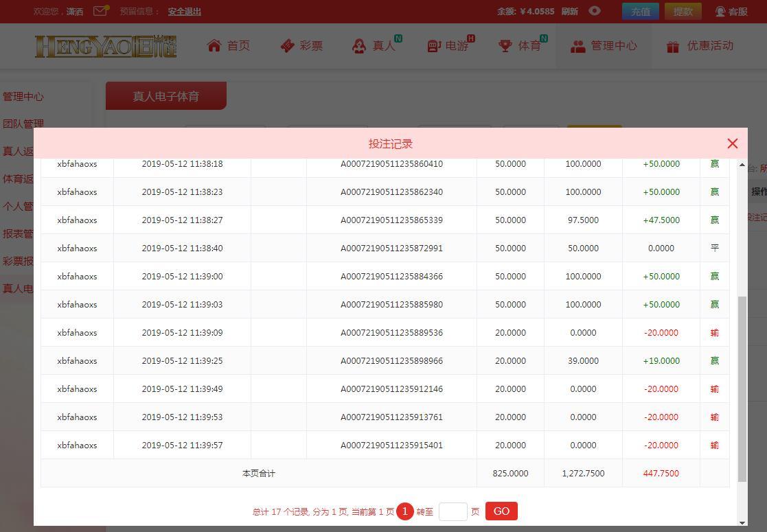Open 管理中心 navigation menu
Screen dimensions: 767x532
(604, 46)
